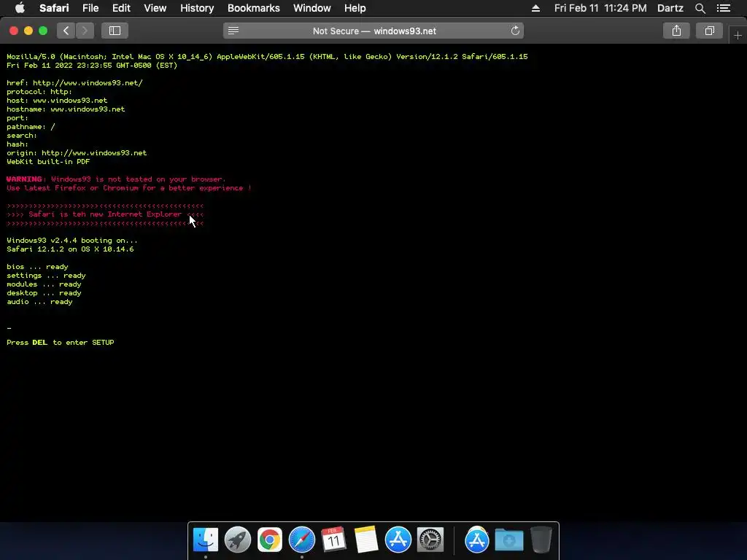The width and height of the screenshot is (747, 560).
Task: Open Notification Center list icon
Action: point(724,8)
